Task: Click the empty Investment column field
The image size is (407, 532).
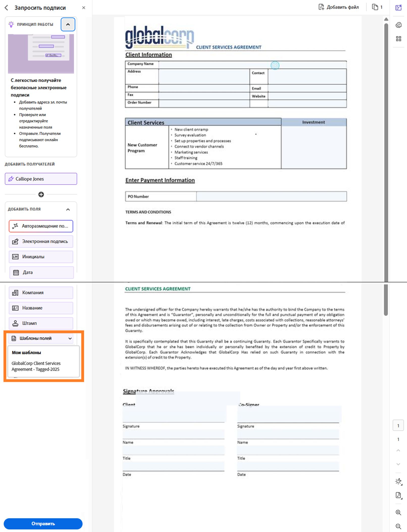Action: pyautogui.click(x=314, y=147)
